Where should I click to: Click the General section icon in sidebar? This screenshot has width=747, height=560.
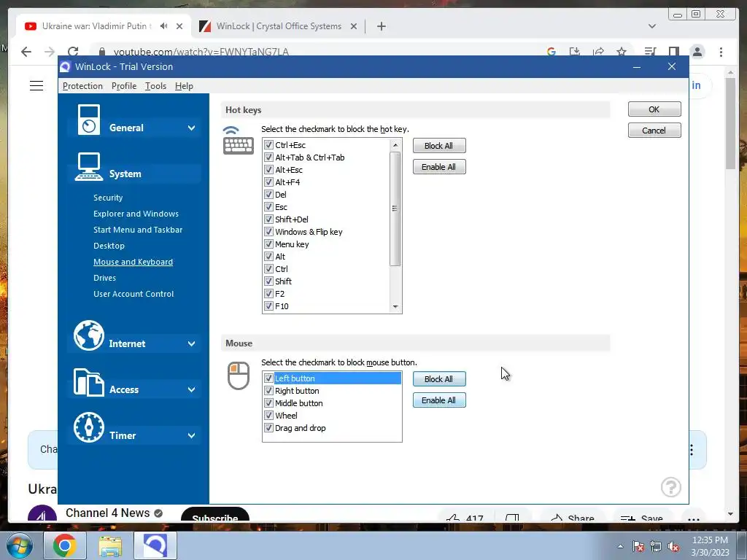[x=88, y=120]
